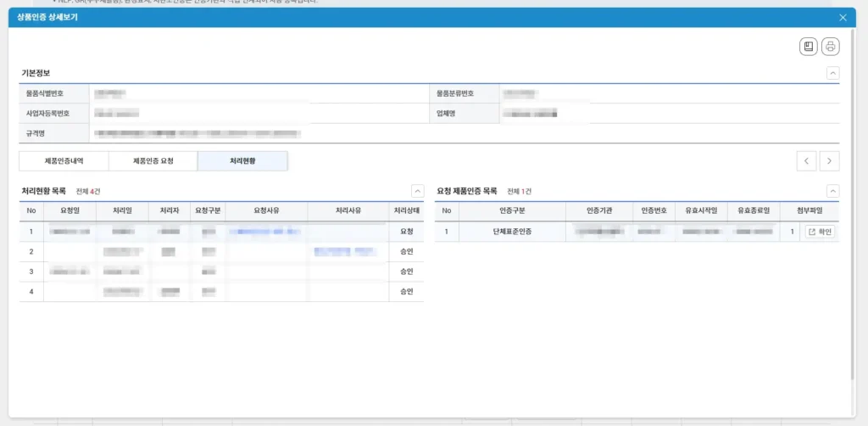
Task: Go to the next tab with right arrow
Action: pyautogui.click(x=829, y=160)
